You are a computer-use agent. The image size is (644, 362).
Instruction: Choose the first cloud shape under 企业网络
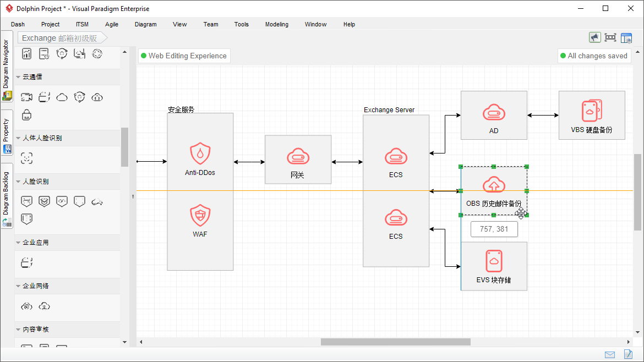click(x=27, y=306)
